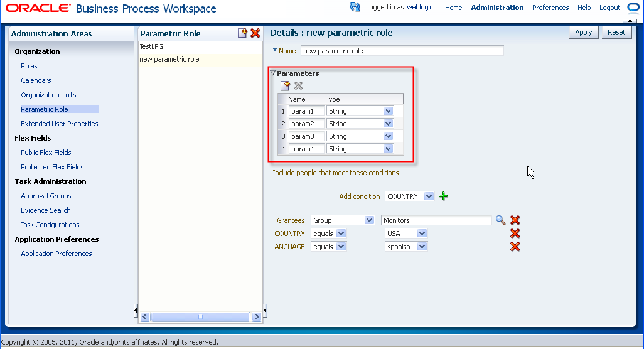This screenshot has height=349, width=644.
Task: Open Type dropdown for param4
Action: pos(388,149)
